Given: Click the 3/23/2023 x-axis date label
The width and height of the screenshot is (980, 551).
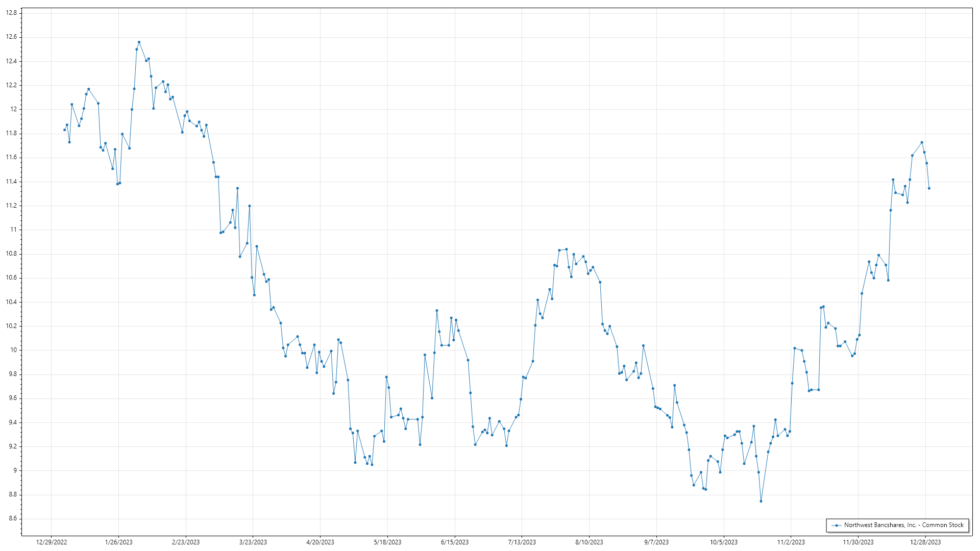Looking at the screenshot, I should coord(253,542).
